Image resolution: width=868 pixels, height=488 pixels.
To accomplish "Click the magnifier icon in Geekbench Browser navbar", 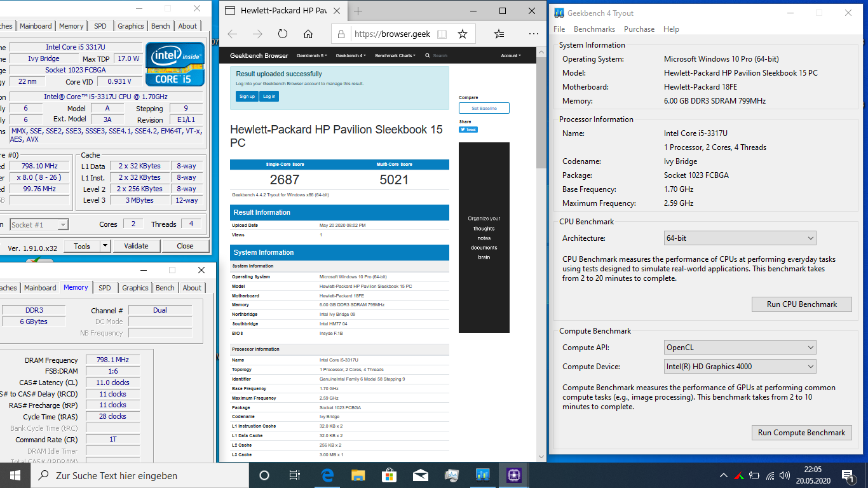I will [428, 56].
